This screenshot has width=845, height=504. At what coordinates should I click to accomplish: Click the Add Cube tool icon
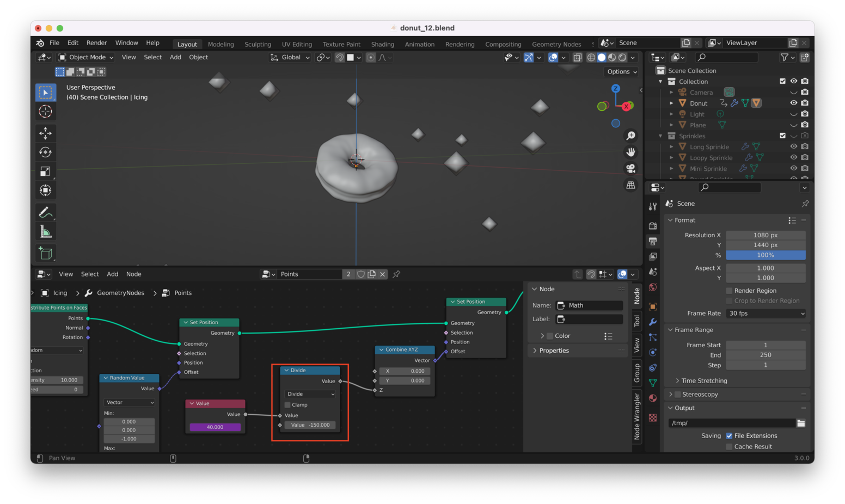coord(46,253)
